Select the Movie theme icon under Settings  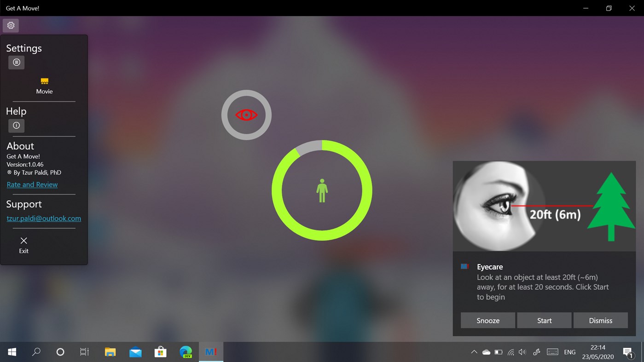point(44,81)
